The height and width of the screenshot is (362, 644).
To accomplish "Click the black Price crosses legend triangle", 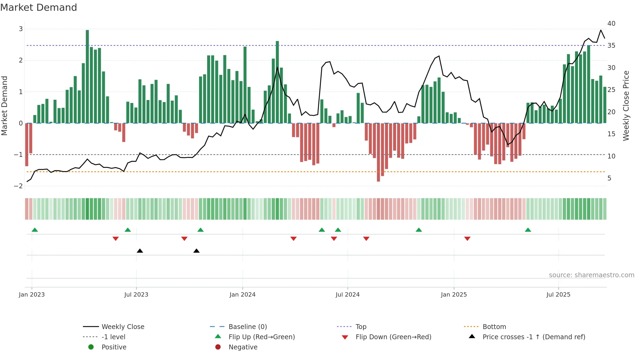I will tap(472, 336).
